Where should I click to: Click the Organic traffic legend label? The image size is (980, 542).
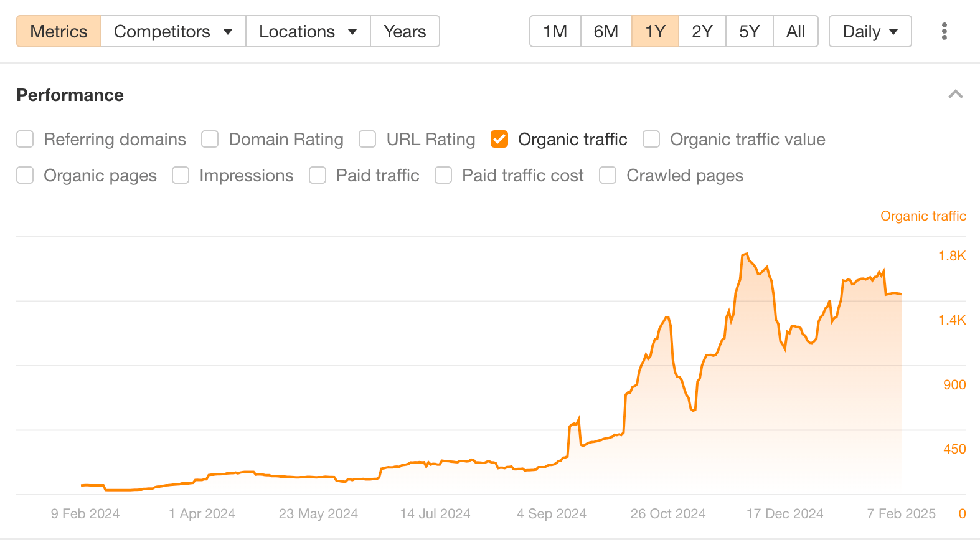(x=923, y=216)
